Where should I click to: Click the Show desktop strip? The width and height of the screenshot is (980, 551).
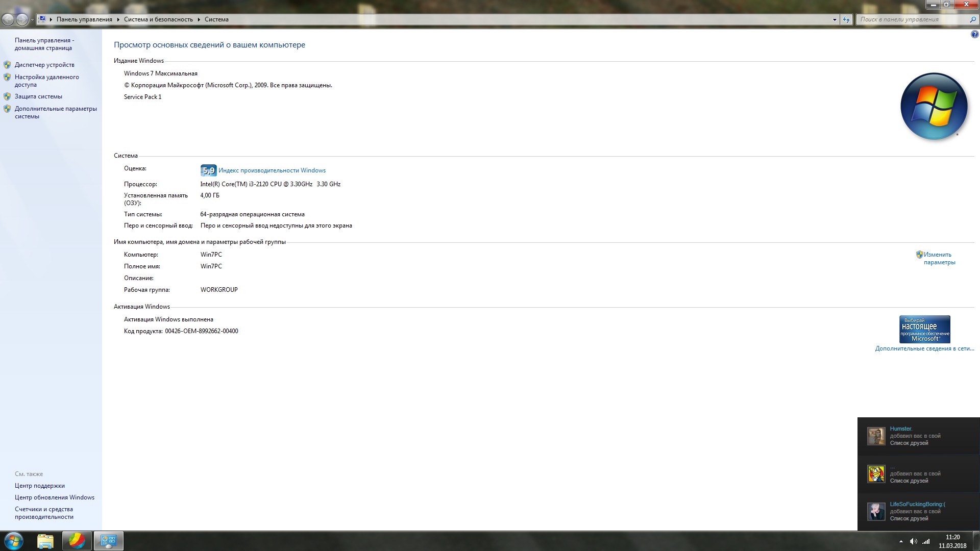(x=976, y=541)
